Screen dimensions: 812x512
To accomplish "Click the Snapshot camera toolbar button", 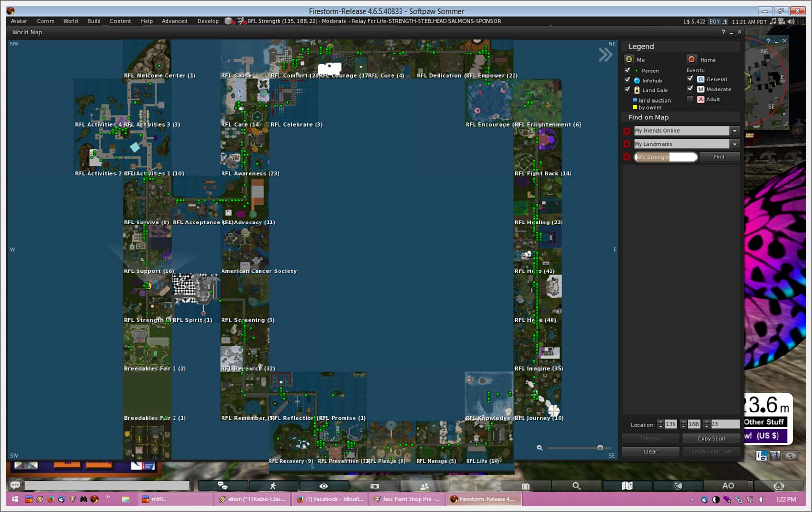I will [374, 486].
